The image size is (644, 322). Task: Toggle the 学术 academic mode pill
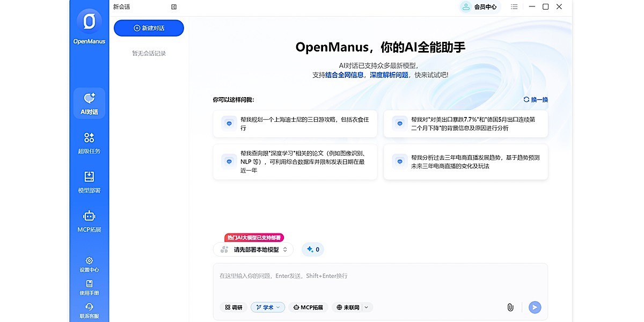tap(267, 307)
